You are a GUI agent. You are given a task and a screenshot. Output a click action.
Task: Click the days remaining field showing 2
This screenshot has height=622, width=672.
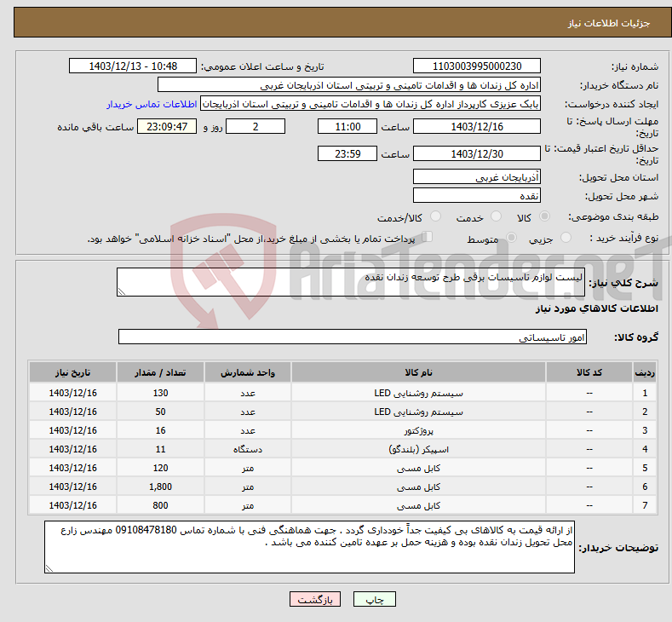pyautogui.click(x=256, y=126)
